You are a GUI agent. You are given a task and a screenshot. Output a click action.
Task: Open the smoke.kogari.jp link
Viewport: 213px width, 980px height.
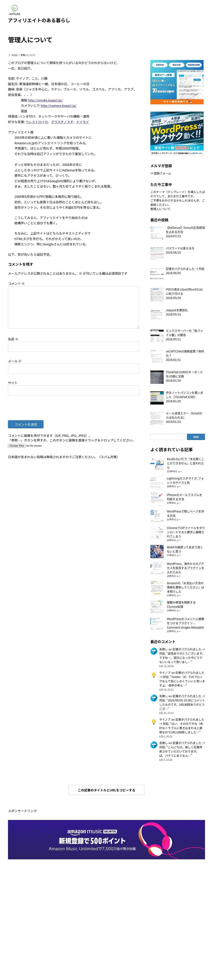tap(45, 100)
